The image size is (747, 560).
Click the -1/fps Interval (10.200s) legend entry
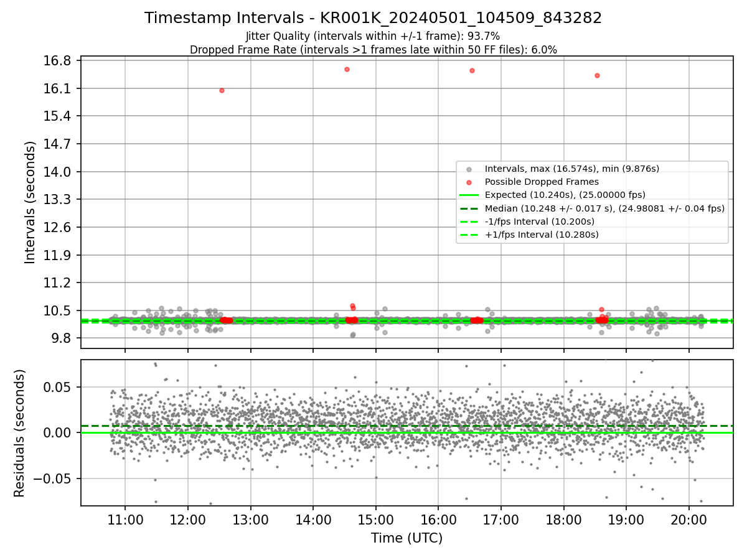tap(539, 222)
